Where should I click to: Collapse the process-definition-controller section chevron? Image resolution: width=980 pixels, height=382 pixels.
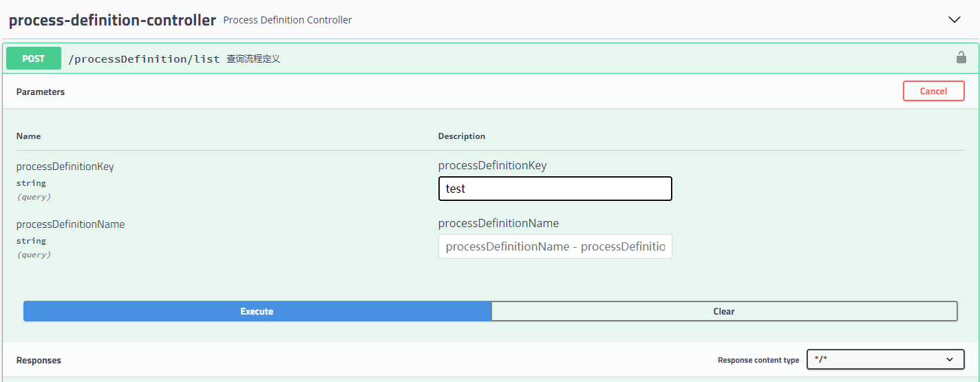click(955, 20)
